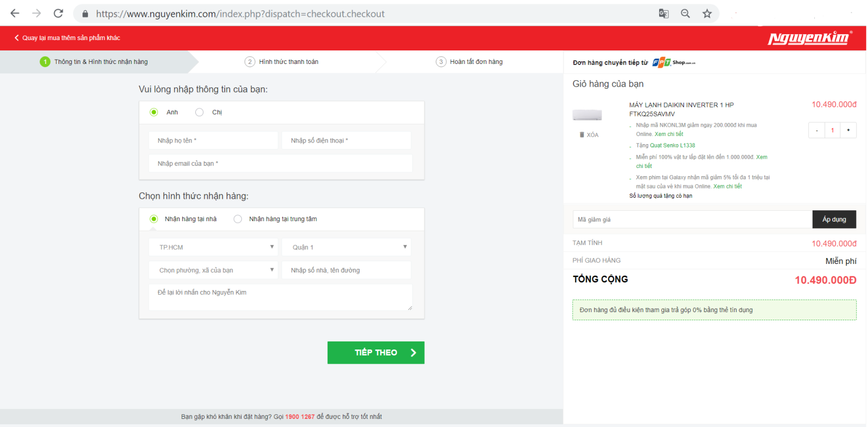This screenshot has width=868, height=427.
Task: Click the Miễn phí shipping fee text
Action: pos(841,261)
